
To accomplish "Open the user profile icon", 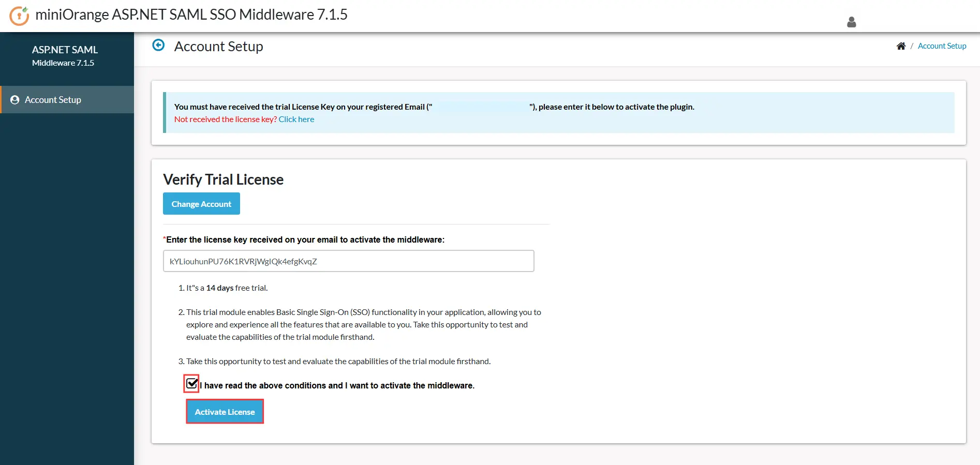I will tap(851, 22).
